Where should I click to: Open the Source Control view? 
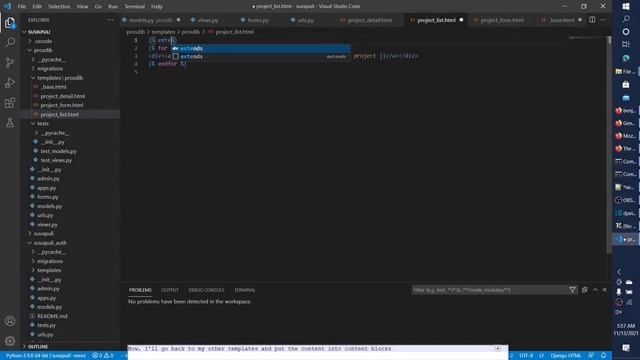[x=10, y=62]
